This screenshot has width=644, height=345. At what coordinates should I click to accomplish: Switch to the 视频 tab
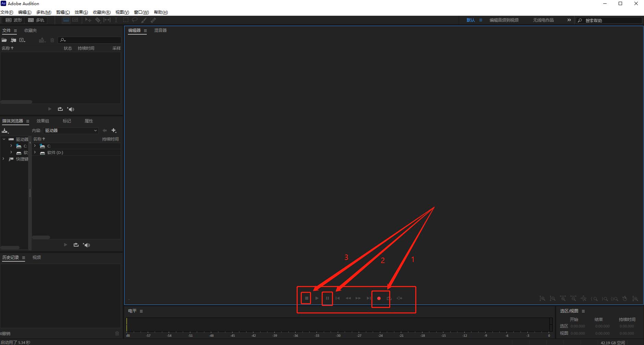[x=37, y=258]
